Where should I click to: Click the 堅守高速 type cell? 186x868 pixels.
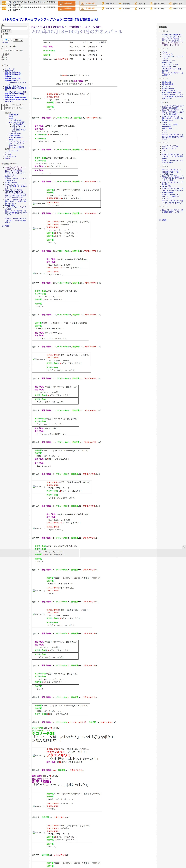pyautogui.click(x=91, y=47)
